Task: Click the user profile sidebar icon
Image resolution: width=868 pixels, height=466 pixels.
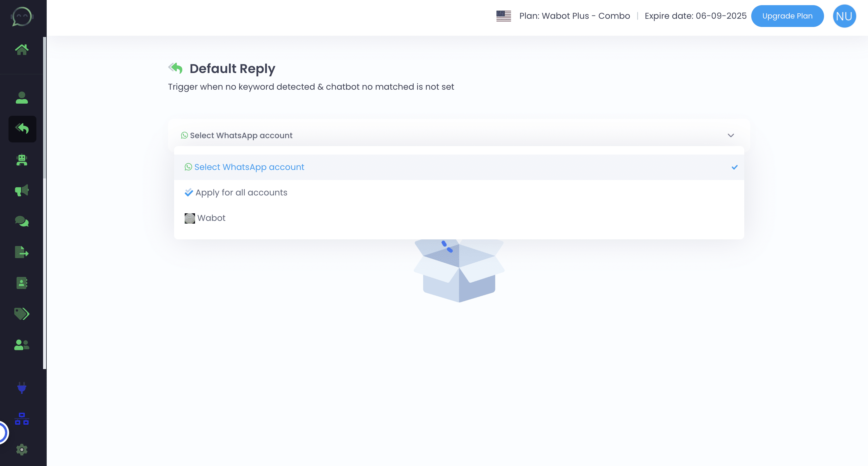Action: [22, 98]
